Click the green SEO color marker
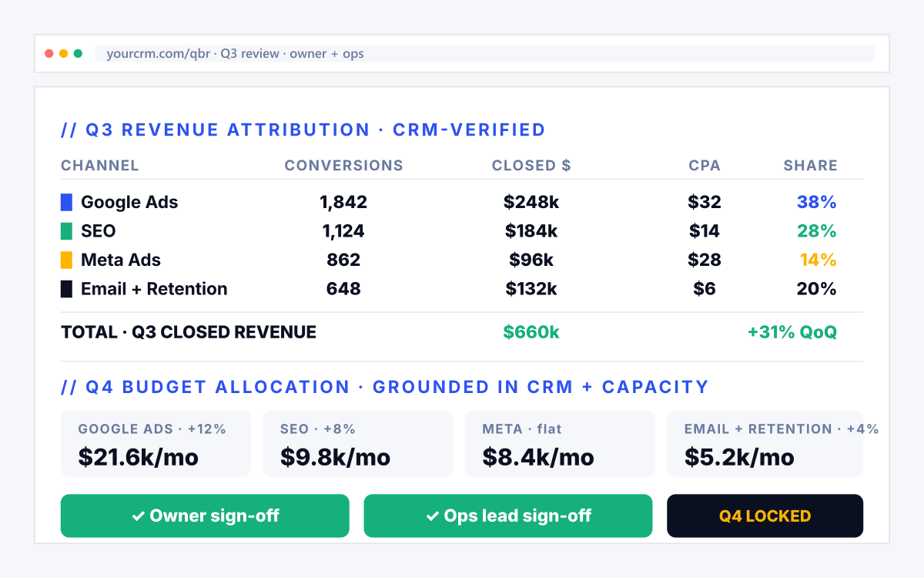The image size is (924, 578). pyautogui.click(x=66, y=231)
